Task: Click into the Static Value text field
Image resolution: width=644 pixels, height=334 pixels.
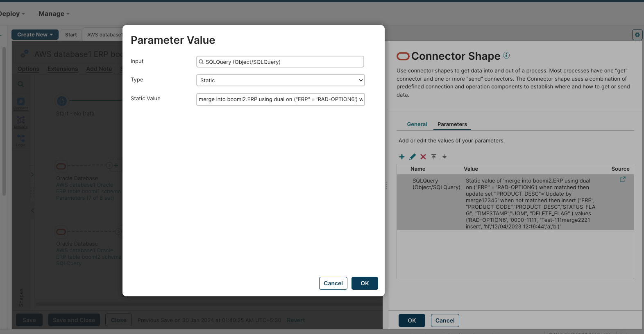Action: pyautogui.click(x=280, y=99)
